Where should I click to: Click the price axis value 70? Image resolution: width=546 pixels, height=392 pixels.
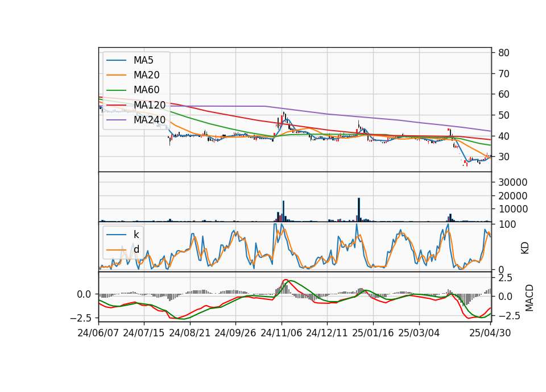[504, 74]
